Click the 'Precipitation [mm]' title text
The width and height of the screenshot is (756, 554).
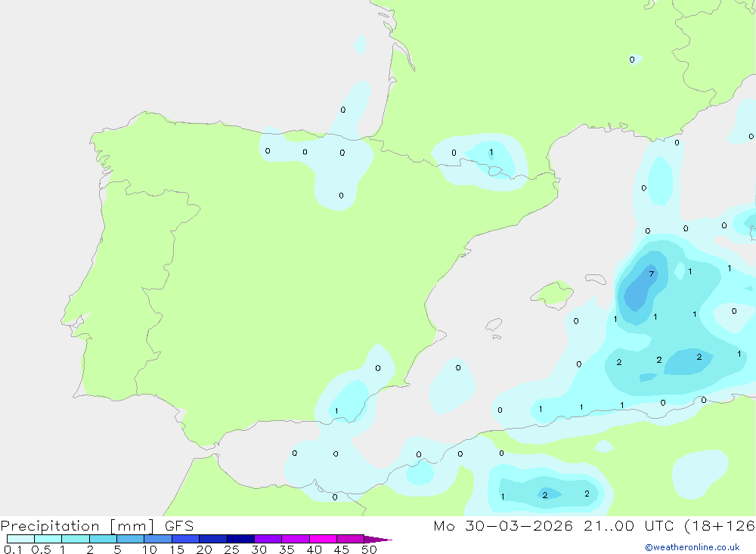(x=77, y=526)
